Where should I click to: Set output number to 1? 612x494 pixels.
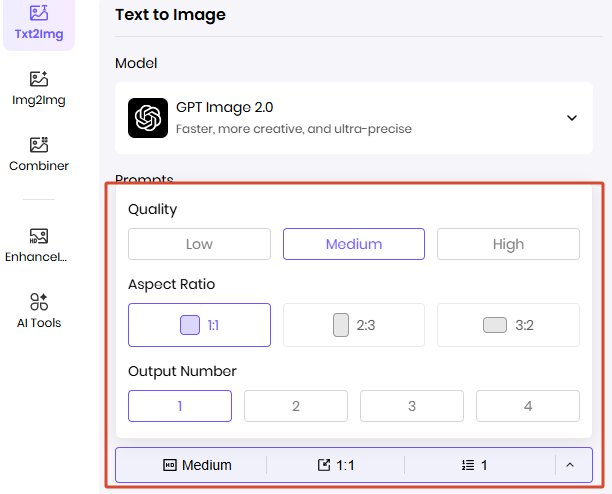(x=180, y=406)
